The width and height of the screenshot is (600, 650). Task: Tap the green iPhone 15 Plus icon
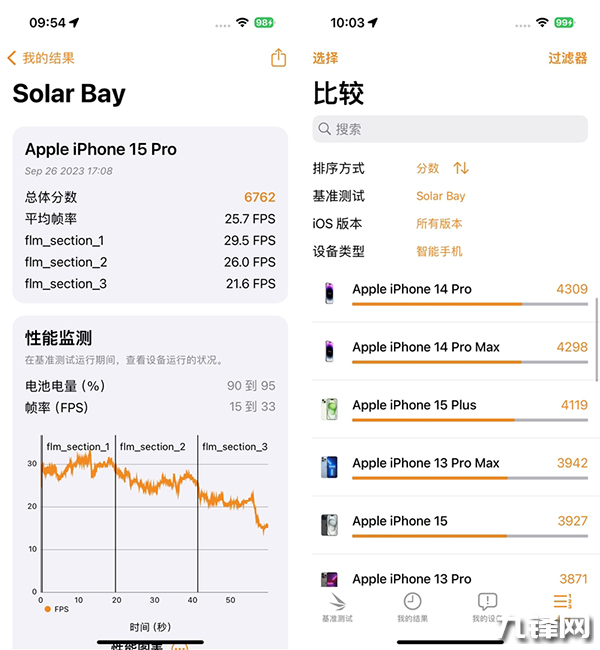329,409
